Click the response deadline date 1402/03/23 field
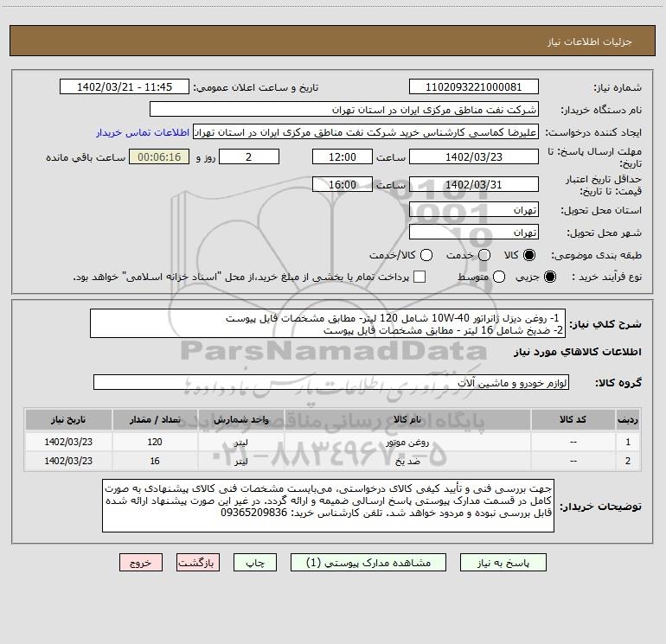This screenshot has height=644, width=666. pyautogui.click(x=474, y=156)
